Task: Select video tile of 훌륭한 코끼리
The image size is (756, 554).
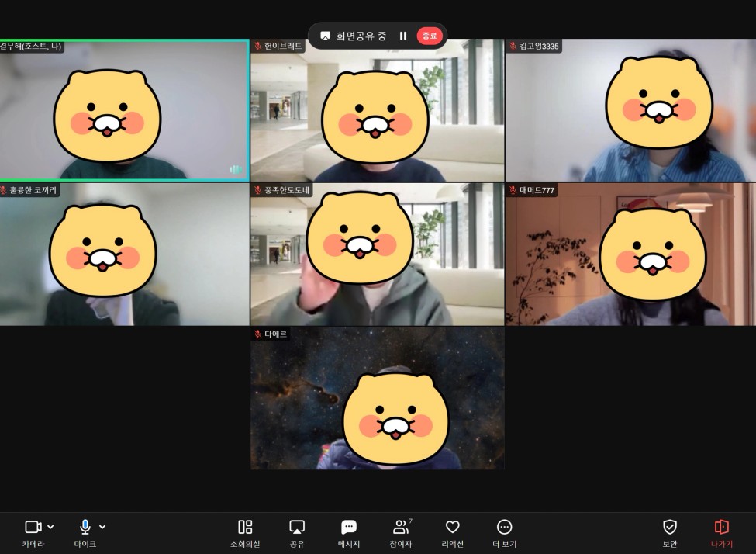Action: (124, 254)
